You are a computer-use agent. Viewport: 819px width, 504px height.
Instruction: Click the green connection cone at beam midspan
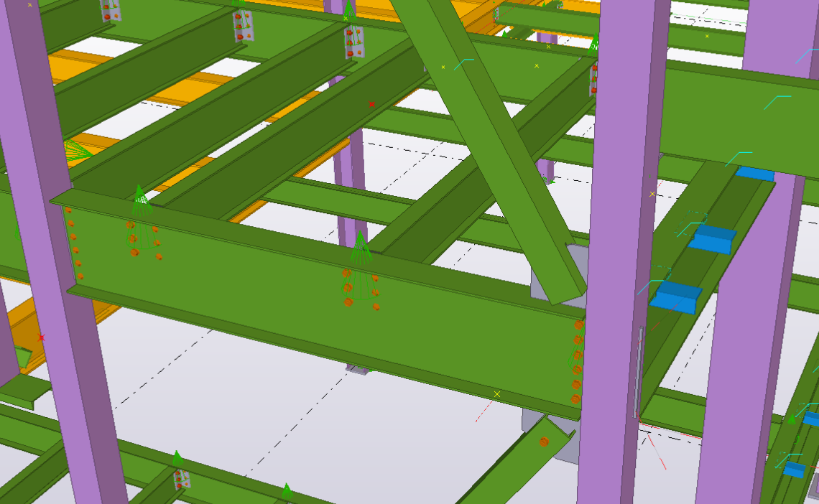point(359,247)
